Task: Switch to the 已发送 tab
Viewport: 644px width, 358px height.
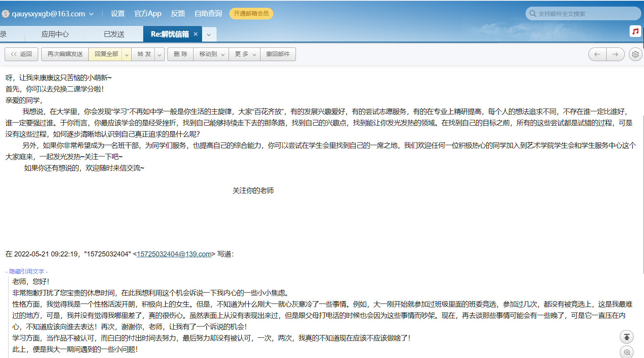Action: 114,34
